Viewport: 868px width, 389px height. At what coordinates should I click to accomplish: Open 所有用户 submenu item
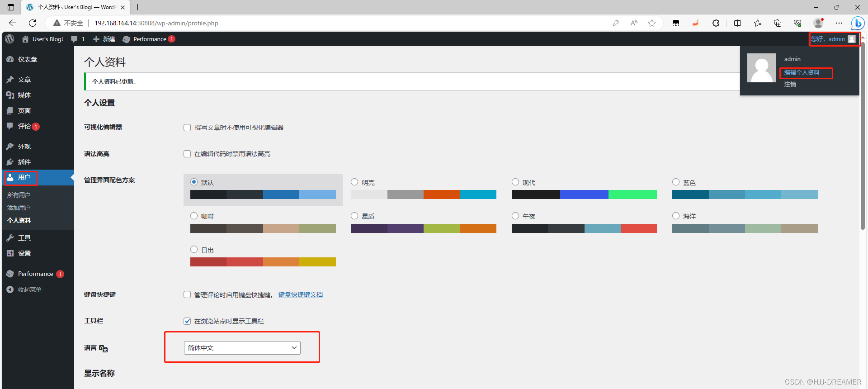coord(19,195)
